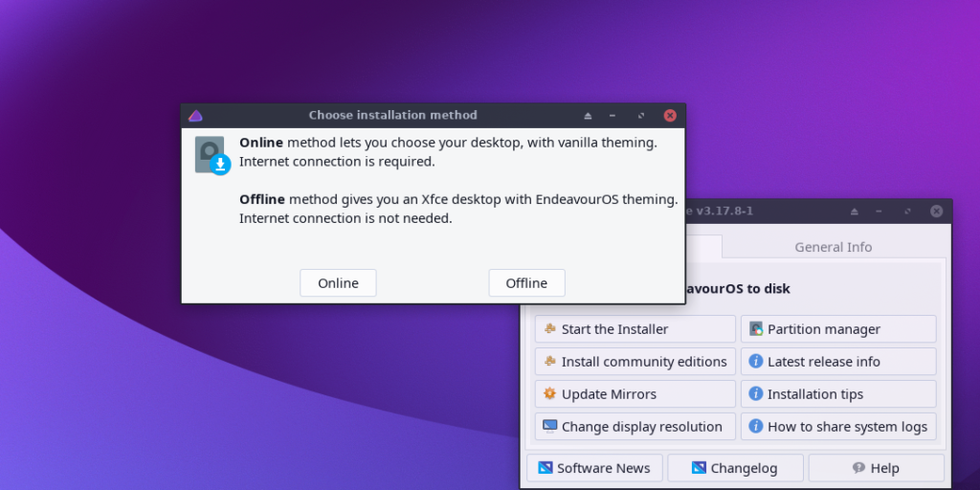
Task: Open the Changelog
Action: 735,467
